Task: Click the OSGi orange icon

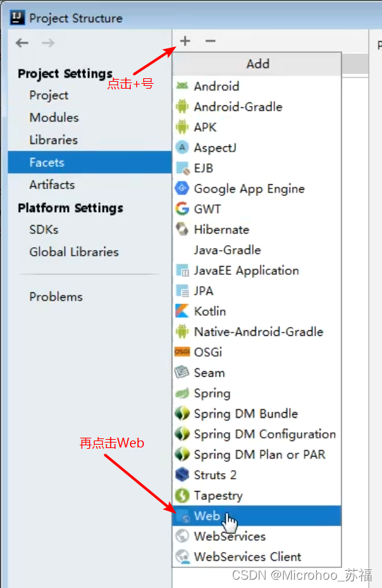Action: point(182,352)
